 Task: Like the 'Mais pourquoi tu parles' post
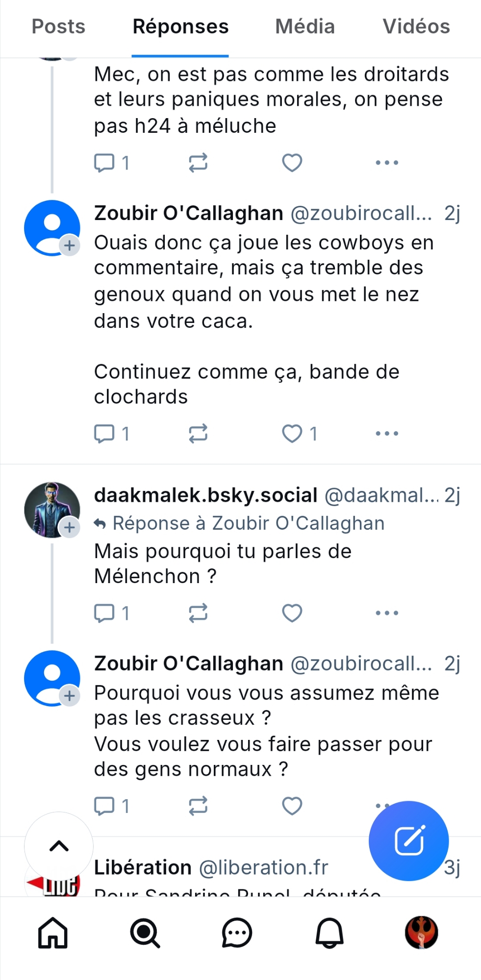[292, 613]
